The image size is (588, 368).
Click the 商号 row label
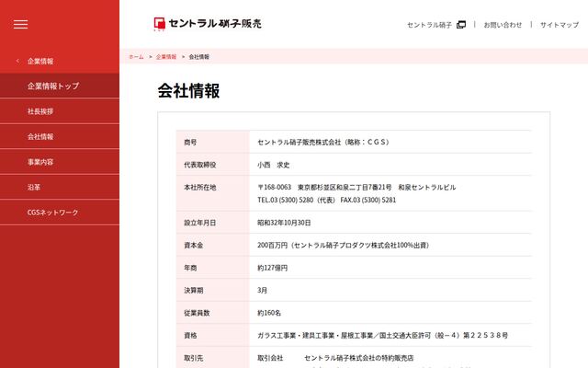[190, 142]
